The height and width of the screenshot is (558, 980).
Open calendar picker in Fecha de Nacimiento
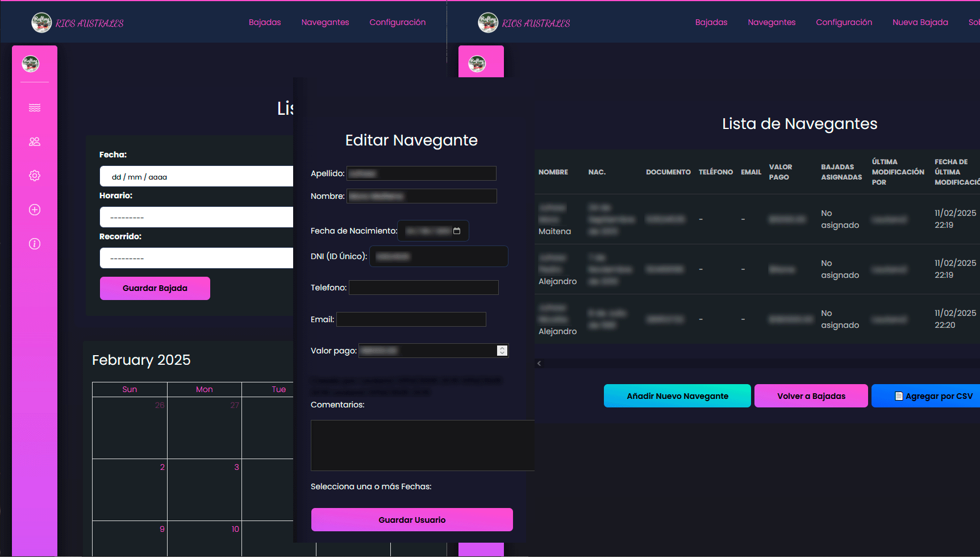click(457, 231)
